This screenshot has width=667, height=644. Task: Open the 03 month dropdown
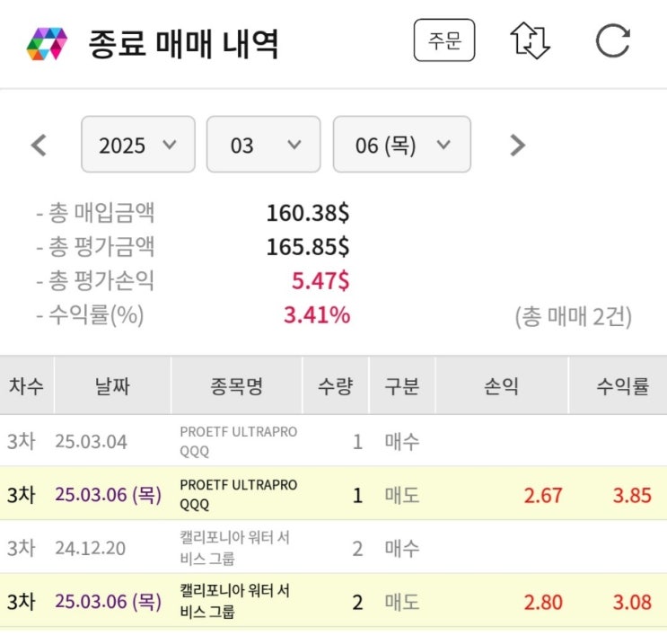pyautogui.click(x=264, y=145)
